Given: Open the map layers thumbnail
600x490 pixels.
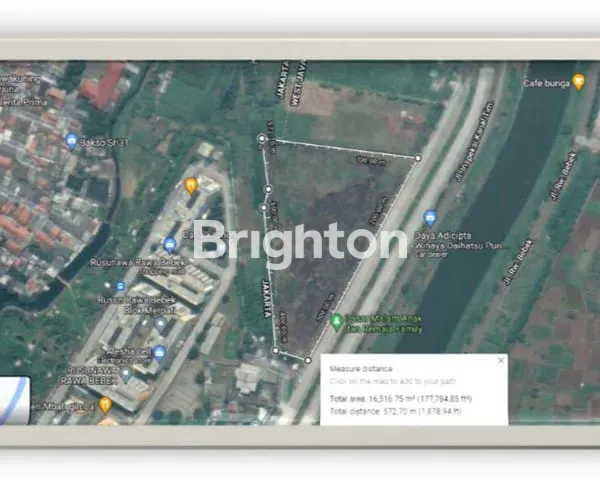Looking at the screenshot, I should click(x=14, y=400).
